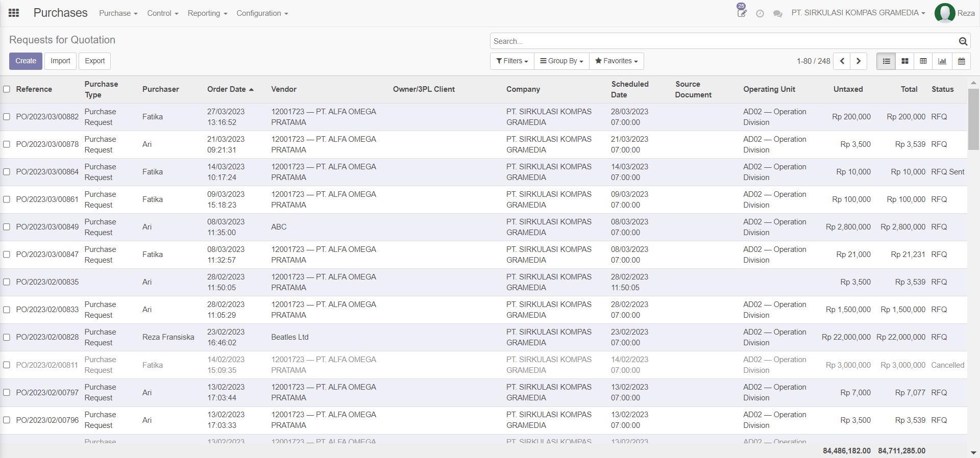Viewport: 980px width, 458px height.
Task: Select checkbox for PO/2023/02/00811
Action: [x=7, y=365]
